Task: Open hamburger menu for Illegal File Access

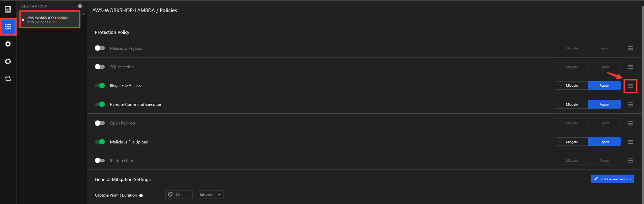Action: 630,86
